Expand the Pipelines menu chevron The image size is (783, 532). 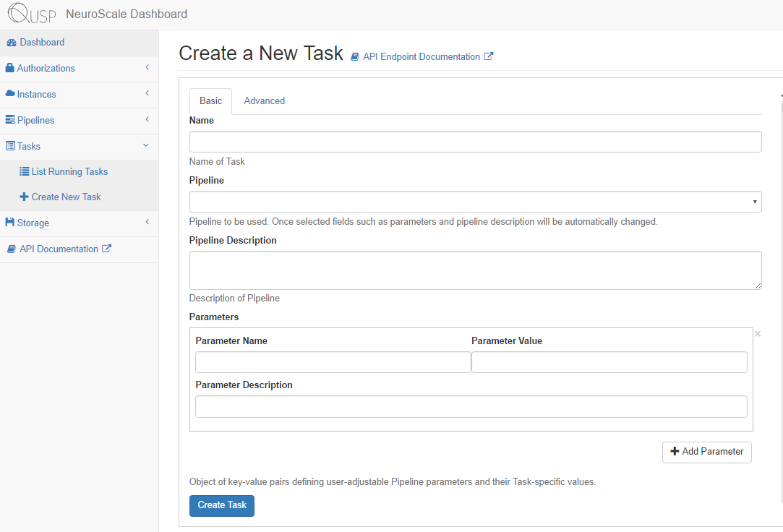tap(147, 119)
